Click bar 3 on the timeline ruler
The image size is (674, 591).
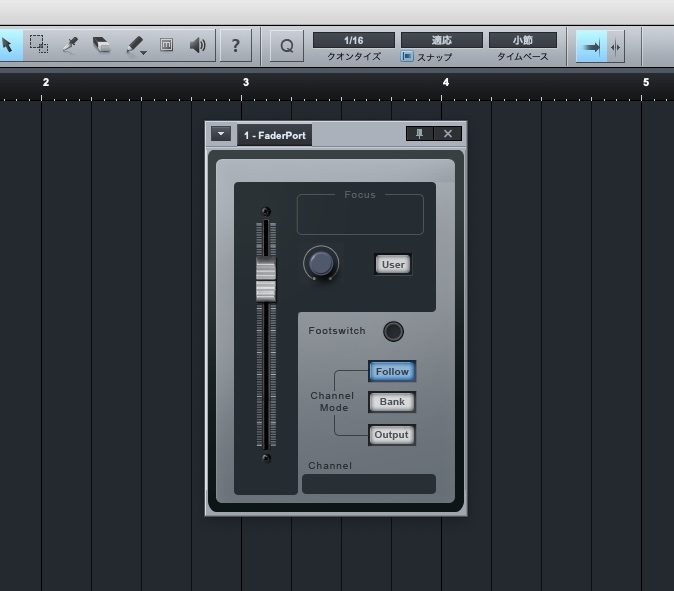[x=246, y=82]
